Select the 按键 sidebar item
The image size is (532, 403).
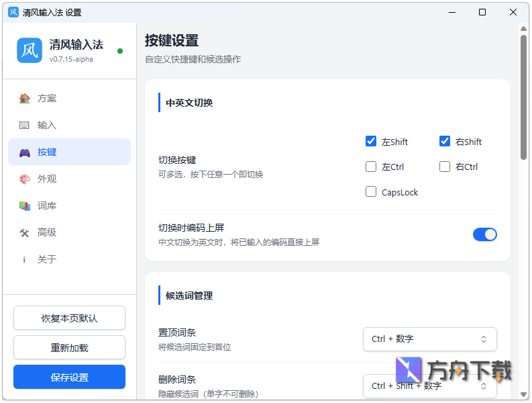click(x=69, y=152)
